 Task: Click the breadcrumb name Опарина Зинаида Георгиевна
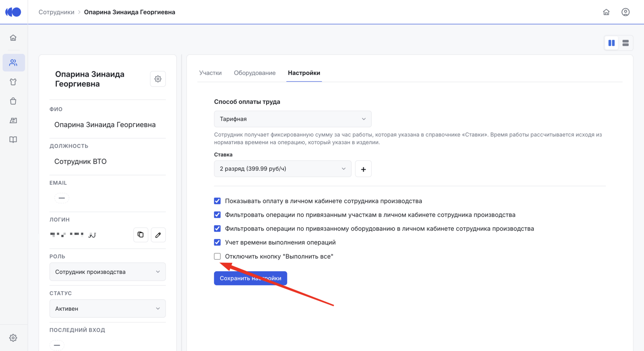[130, 12]
